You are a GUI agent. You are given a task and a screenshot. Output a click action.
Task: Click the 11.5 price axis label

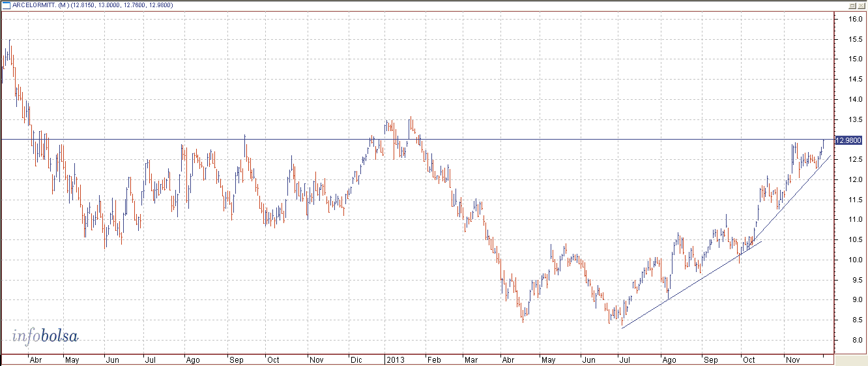click(855, 200)
